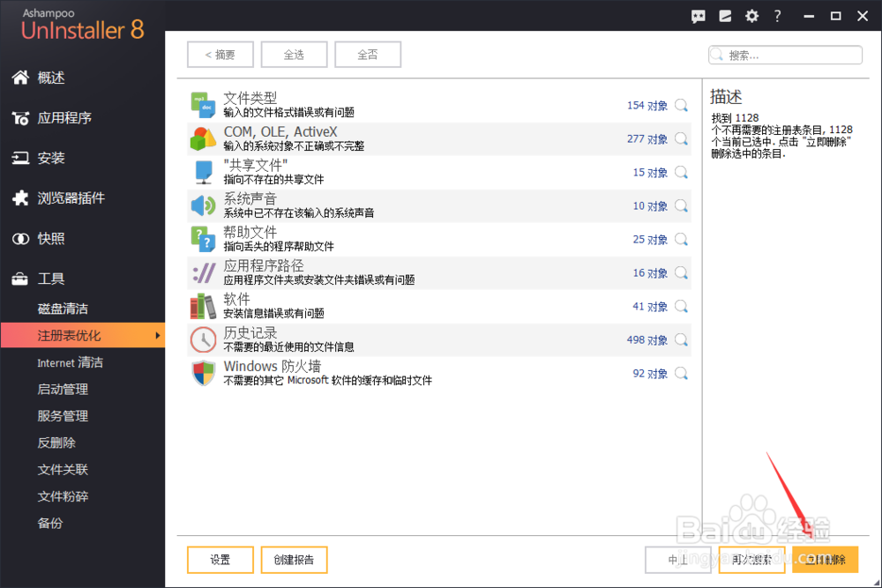The width and height of the screenshot is (882, 588).
Task: Click the 应用程序路径 category icon
Action: click(x=203, y=273)
